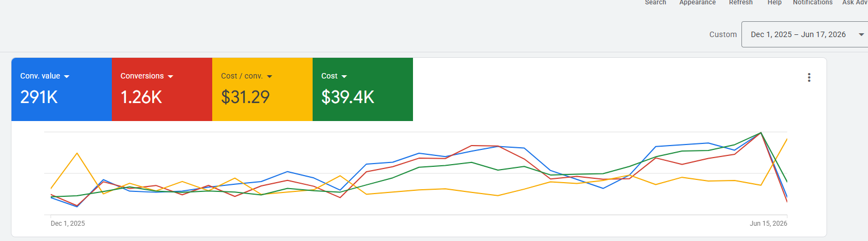Open the date range dropdown arrow

click(x=861, y=34)
